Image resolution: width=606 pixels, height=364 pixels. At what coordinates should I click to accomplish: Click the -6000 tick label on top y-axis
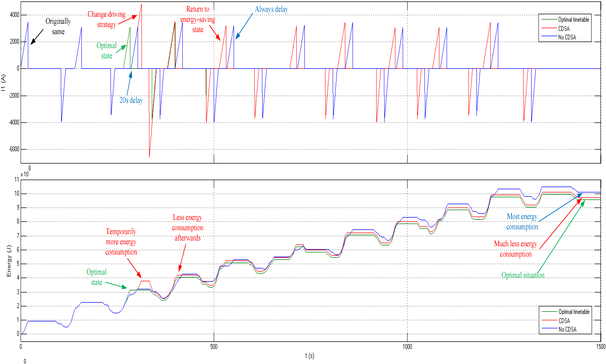click(x=14, y=149)
